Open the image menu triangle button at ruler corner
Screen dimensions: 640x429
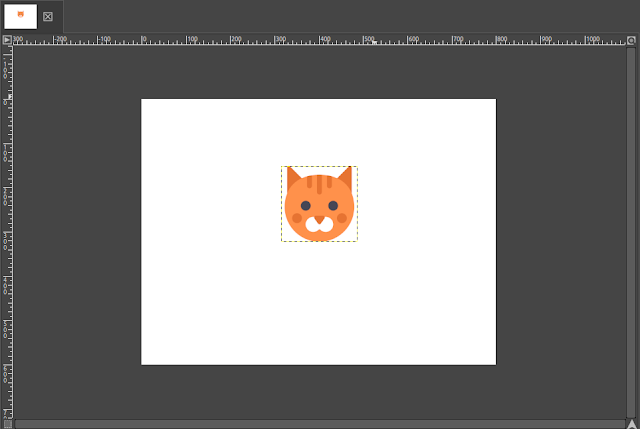pos(7,40)
